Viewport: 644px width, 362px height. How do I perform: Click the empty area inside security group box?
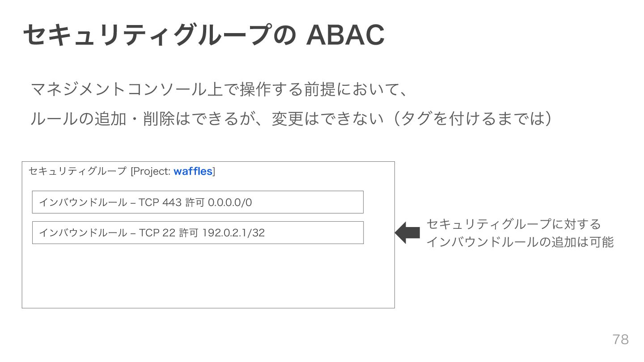pyautogui.click(x=208, y=275)
